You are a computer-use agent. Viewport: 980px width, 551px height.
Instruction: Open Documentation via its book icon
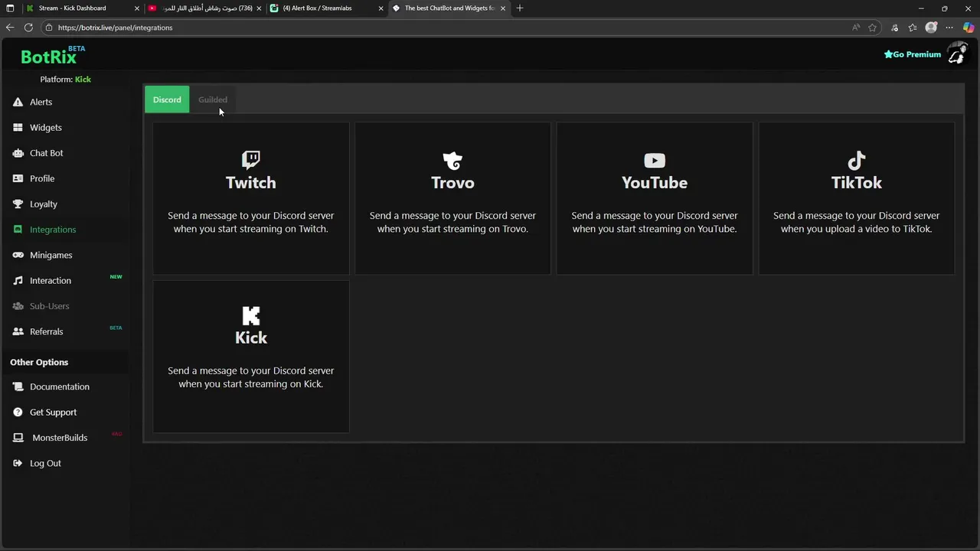click(x=18, y=386)
